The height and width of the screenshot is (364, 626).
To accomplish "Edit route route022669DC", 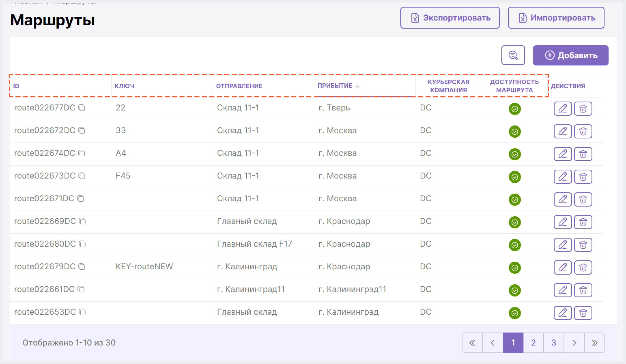I will pos(563,222).
